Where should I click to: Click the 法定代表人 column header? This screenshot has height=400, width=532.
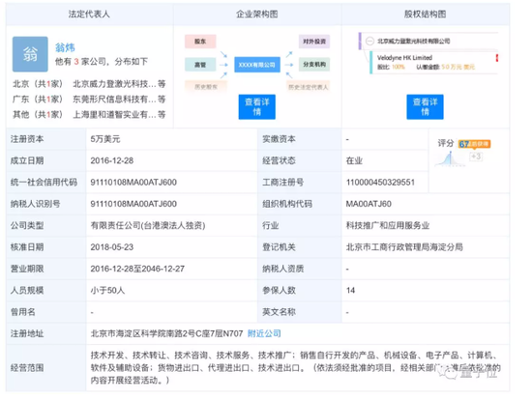pyautogui.click(x=89, y=14)
